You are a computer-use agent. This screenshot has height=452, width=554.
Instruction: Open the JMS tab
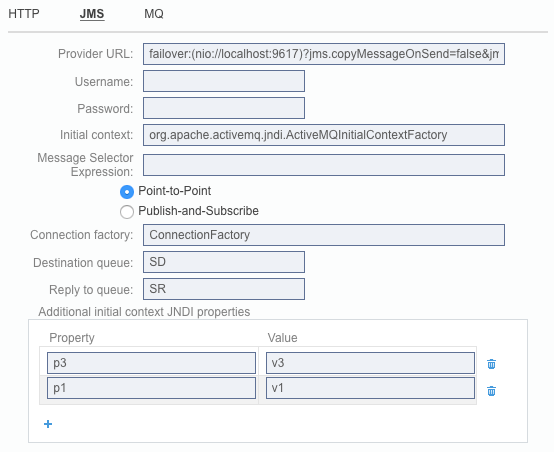click(92, 14)
